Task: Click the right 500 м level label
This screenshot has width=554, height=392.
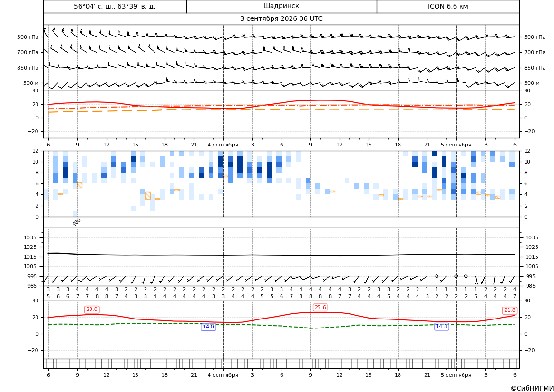Action: (x=532, y=83)
